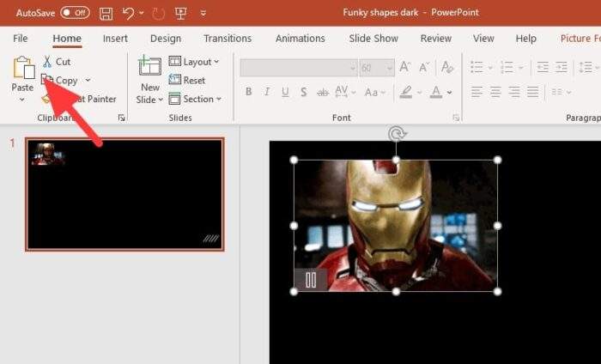
Task: Click Decrease Font Size icon
Action: [423, 68]
